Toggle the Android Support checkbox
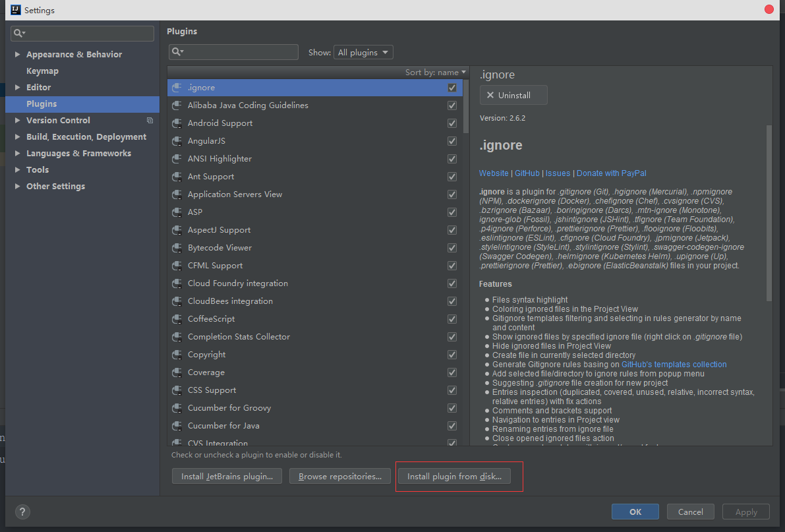This screenshot has width=785, height=532. click(x=452, y=123)
